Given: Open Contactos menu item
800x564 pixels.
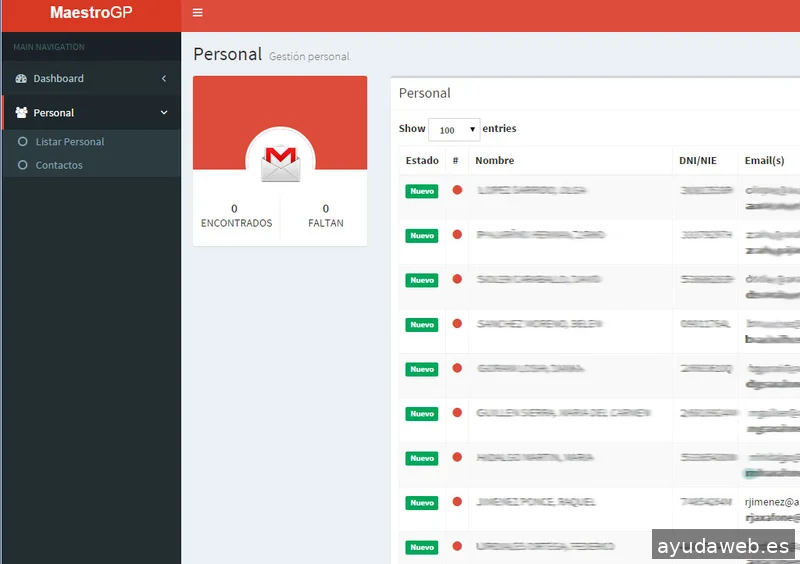Looking at the screenshot, I should click(x=59, y=165).
